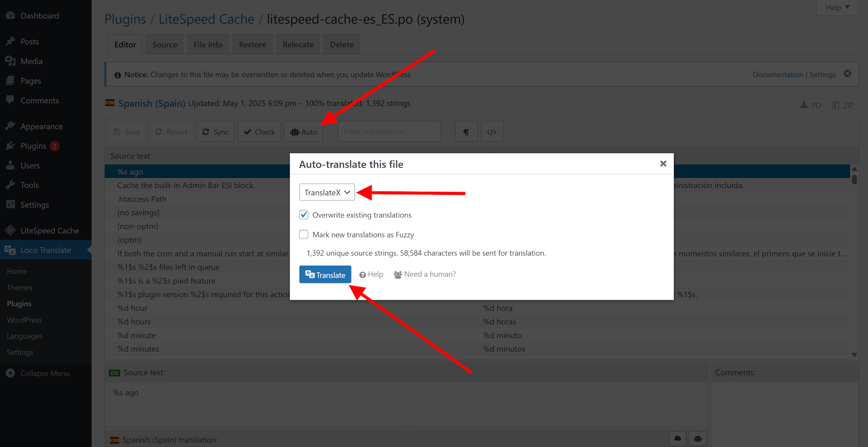The height and width of the screenshot is (447, 868).
Task: Open the TranslateX provider dropdown
Action: [x=327, y=192]
